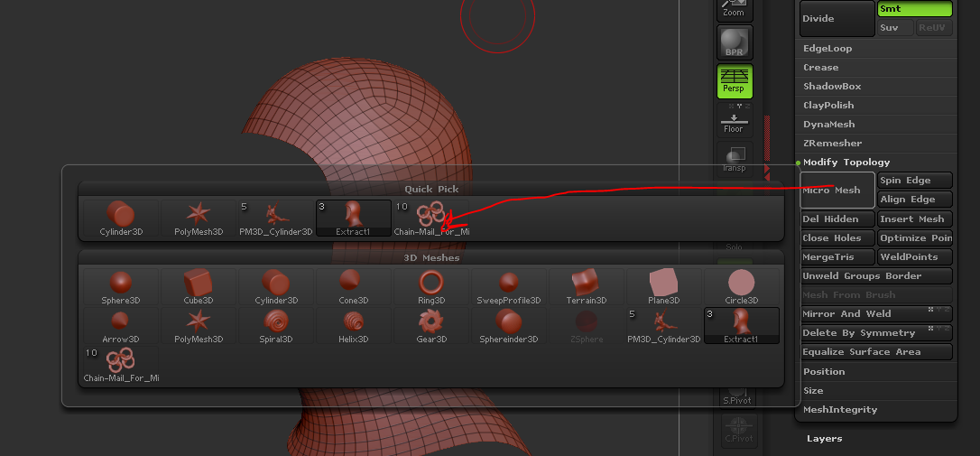
Task: Select the Cone3D primitive
Action: click(354, 287)
